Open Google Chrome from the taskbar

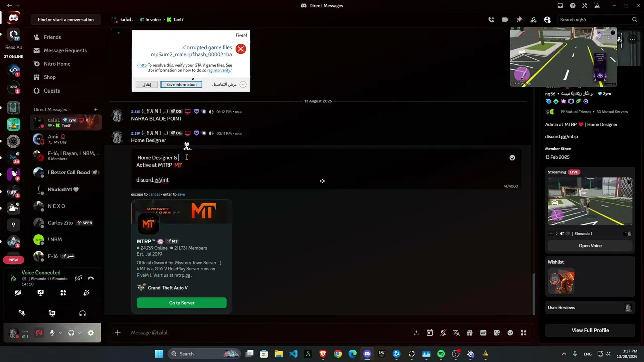click(338, 354)
